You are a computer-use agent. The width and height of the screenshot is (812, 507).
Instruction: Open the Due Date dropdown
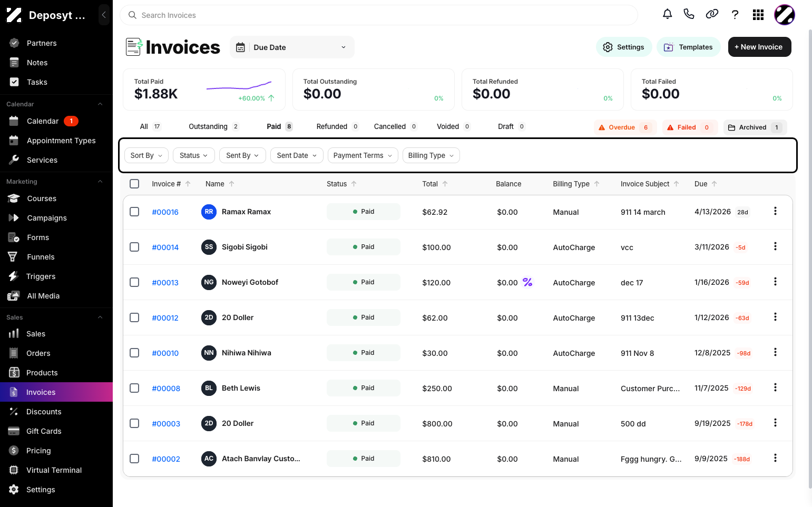click(292, 47)
